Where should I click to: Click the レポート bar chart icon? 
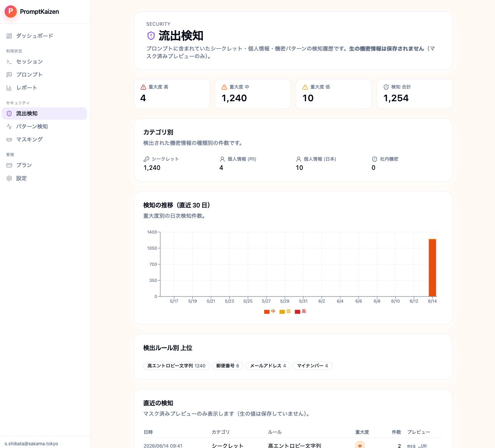pos(9,88)
